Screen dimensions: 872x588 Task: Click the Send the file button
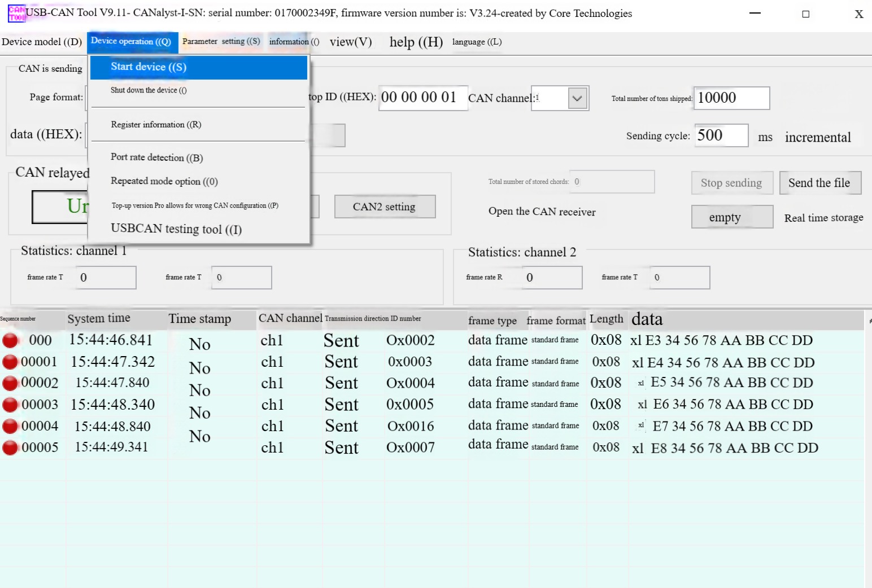pyautogui.click(x=820, y=183)
